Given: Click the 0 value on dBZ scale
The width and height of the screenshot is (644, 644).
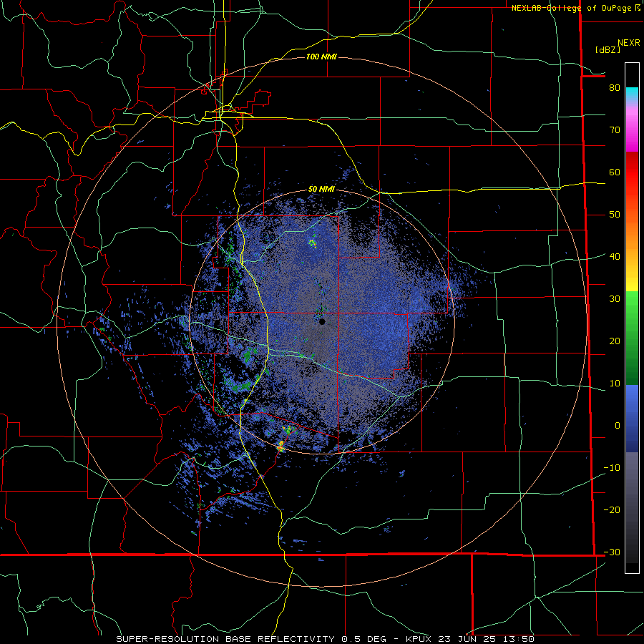Looking at the screenshot, I should click(x=618, y=426).
